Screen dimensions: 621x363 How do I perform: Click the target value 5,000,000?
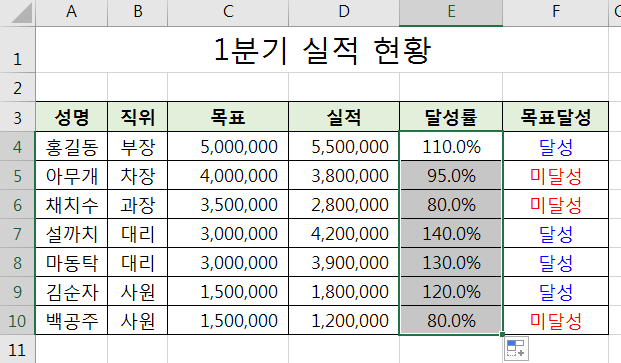[x=228, y=146]
